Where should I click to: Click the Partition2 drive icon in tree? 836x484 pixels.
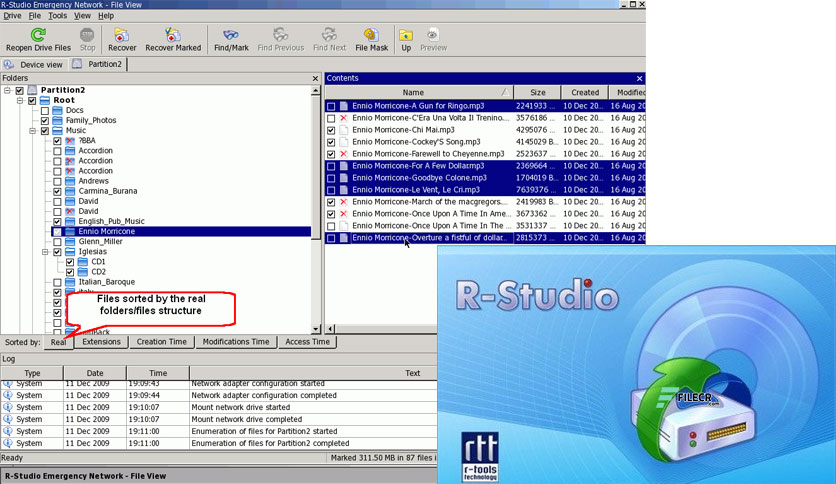coord(33,90)
